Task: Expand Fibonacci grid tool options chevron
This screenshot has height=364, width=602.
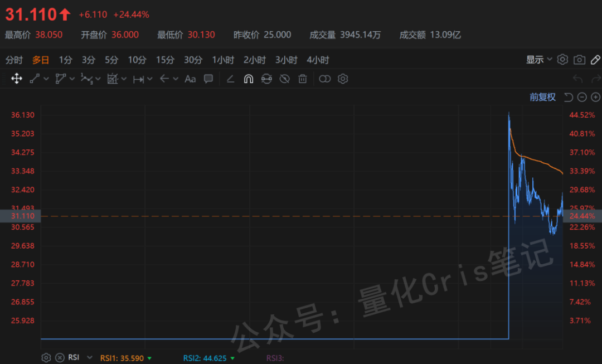Action: (124, 79)
